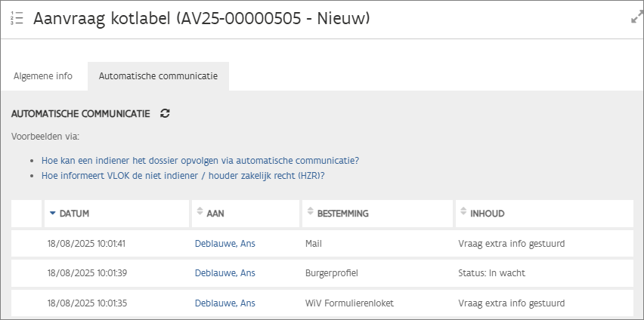Open the link about following a dossier
The width and height of the screenshot is (644, 320).
click(x=200, y=160)
